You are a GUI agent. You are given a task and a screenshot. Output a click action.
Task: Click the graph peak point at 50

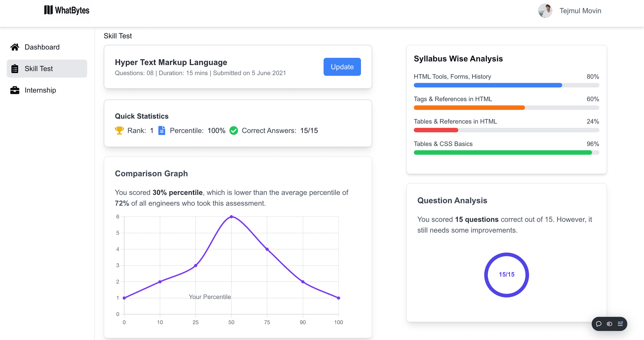[231, 217]
